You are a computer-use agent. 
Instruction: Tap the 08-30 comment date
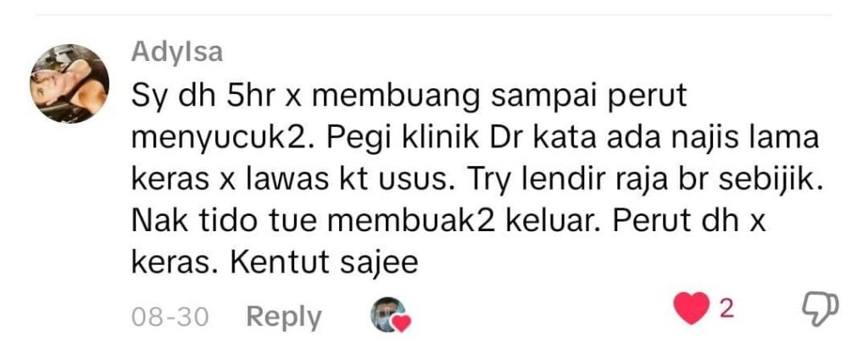[x=170, y=318]
